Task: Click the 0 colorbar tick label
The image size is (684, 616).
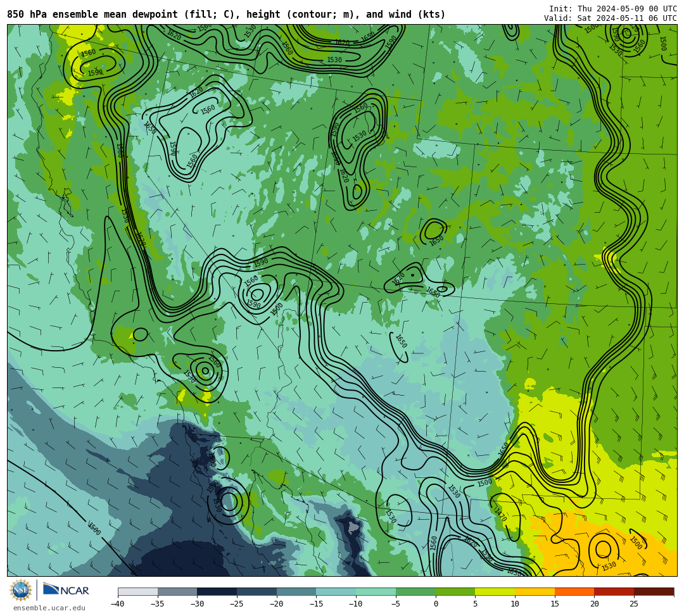Action: pos(436,604)
